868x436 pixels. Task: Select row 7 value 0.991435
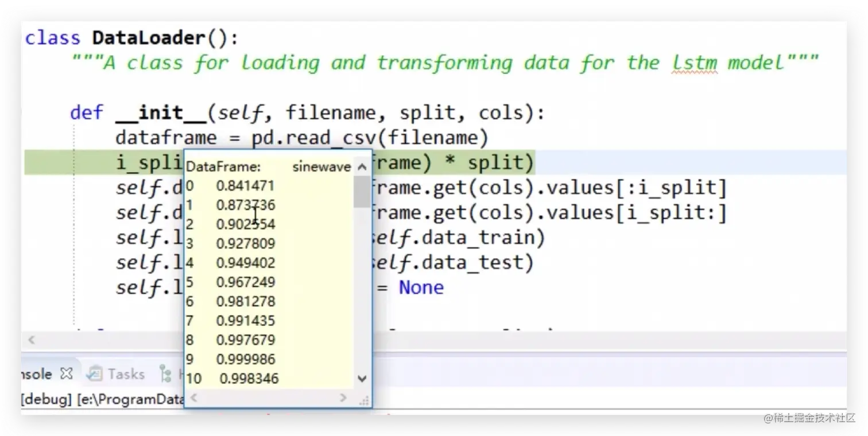245,321
